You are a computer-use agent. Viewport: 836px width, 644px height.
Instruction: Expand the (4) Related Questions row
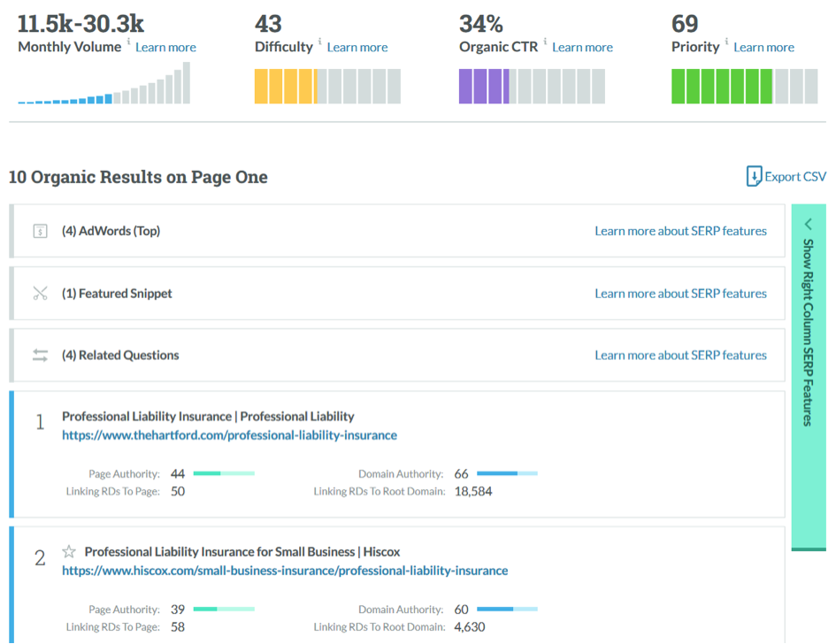point(119,356)
